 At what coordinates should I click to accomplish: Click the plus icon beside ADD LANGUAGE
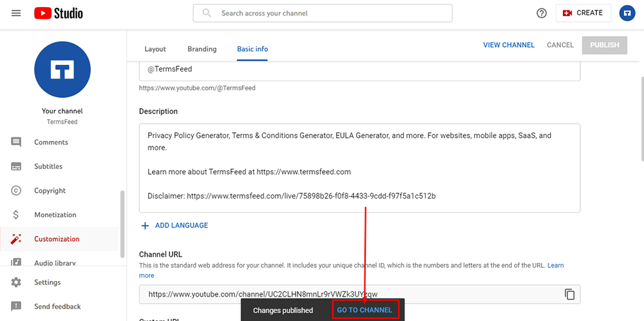pos(145,226)
